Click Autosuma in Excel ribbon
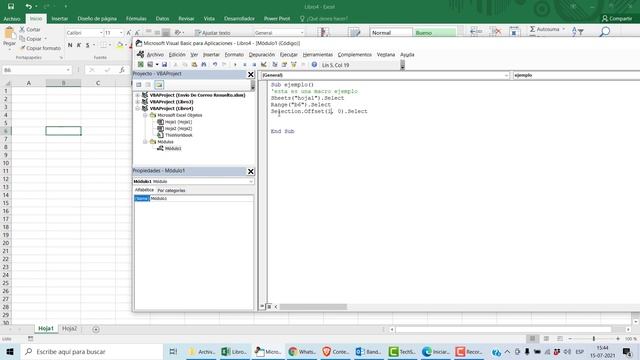This screenshot has height=360, width=640. (x=547, y=29)
